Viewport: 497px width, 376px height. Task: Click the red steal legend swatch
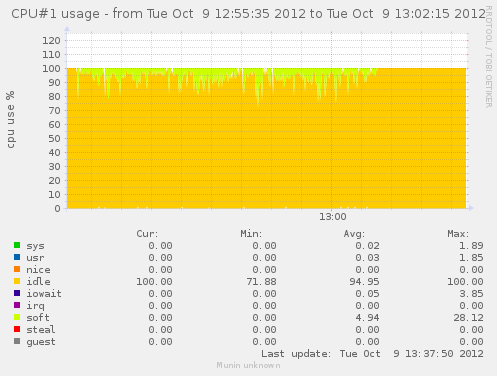pos(17,329)
